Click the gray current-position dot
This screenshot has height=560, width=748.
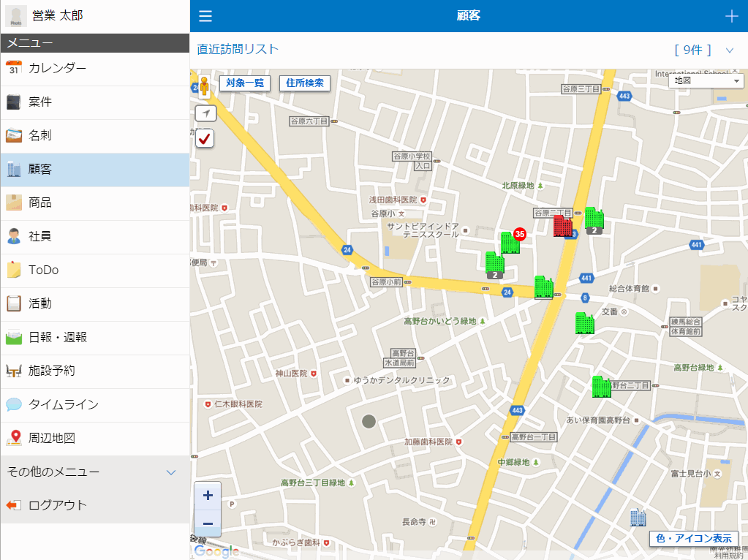369,421
